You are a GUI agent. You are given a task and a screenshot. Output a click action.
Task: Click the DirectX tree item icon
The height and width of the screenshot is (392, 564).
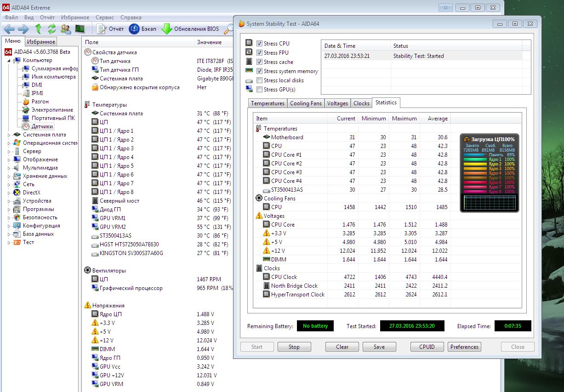17,193
